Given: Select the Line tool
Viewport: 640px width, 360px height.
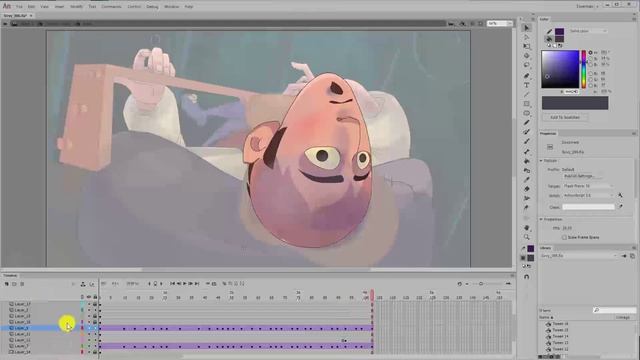Looking at the screenshot, I should [527, 94].
